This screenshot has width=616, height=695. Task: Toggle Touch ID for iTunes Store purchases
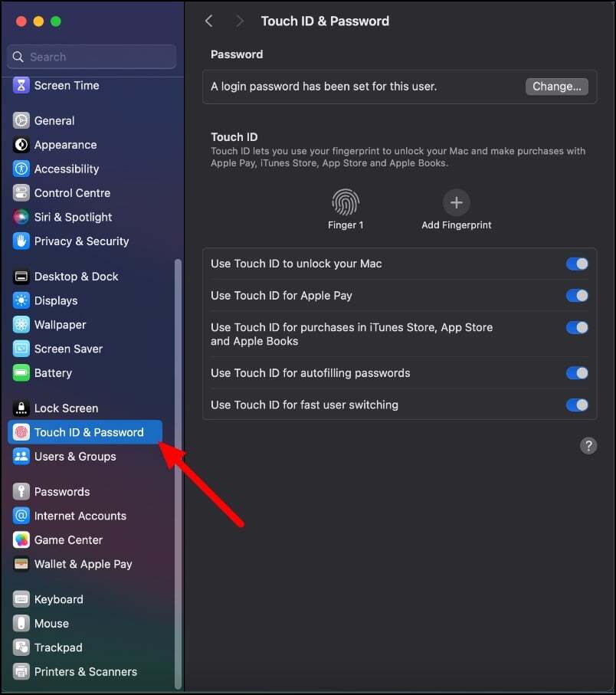[x=577, y=327]
